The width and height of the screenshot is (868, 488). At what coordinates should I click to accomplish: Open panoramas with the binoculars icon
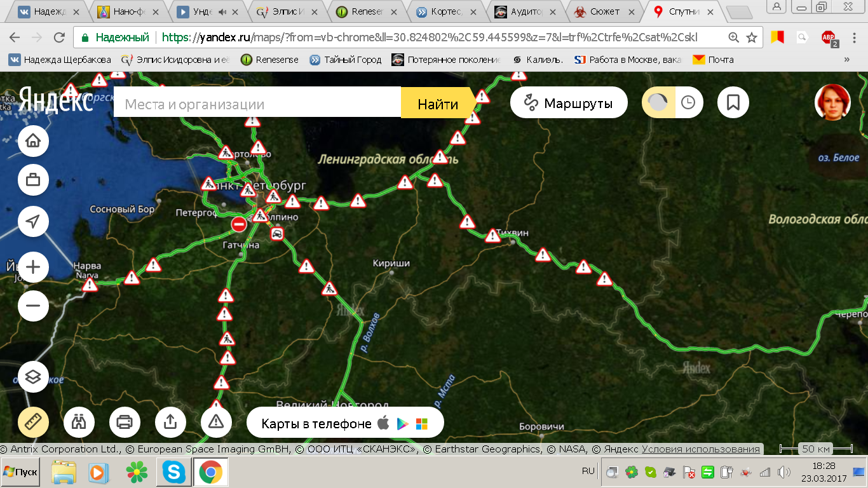click(79, 421)
